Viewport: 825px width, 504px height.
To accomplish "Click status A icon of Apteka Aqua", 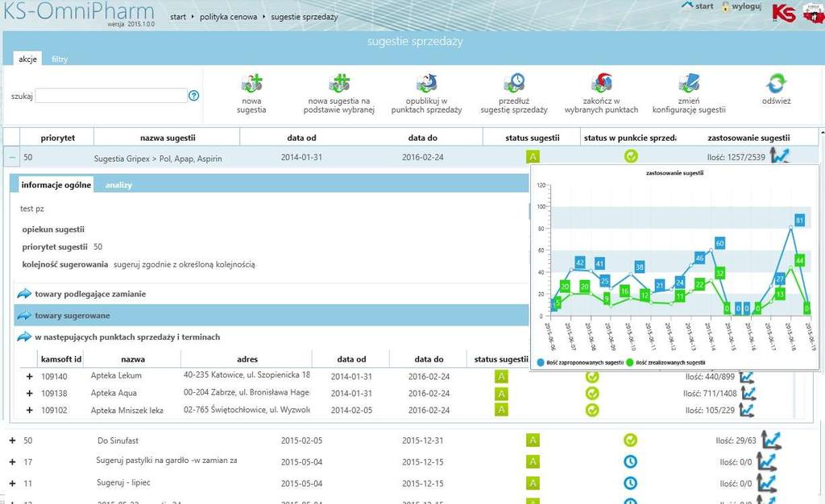I will click(501, 394).
